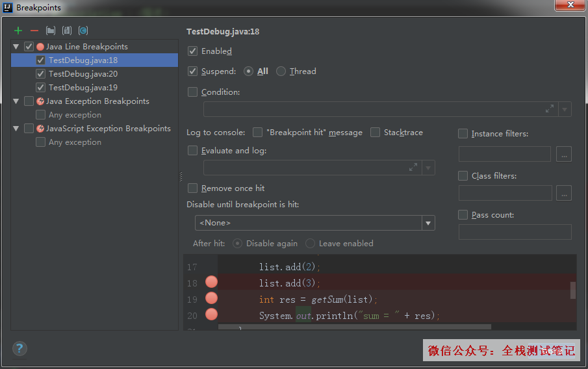Toggle the Suspend checkbox
588x369 pixels.
pos(193,71)
